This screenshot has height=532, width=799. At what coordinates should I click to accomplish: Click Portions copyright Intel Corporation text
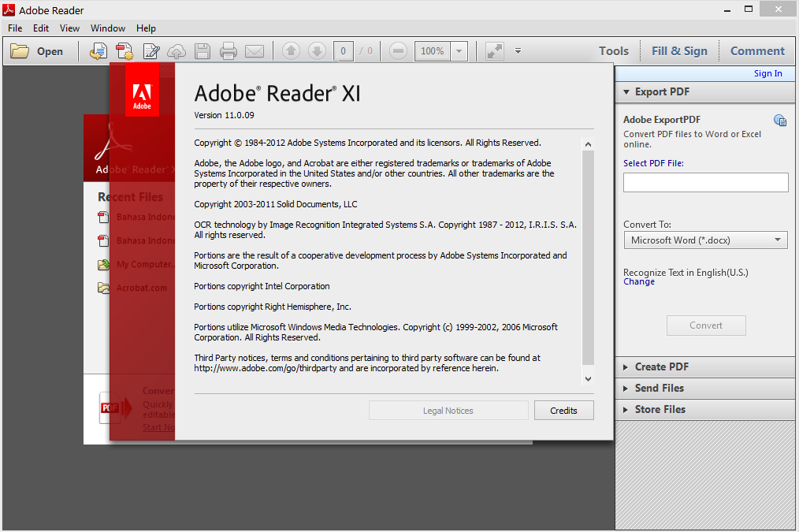click(x=262, y=286)
